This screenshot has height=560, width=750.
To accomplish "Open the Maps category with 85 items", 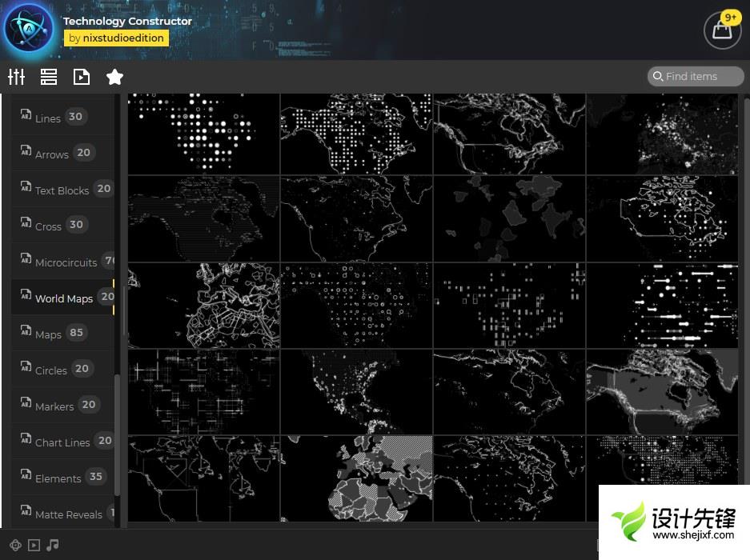I will (x=48, y=334).
